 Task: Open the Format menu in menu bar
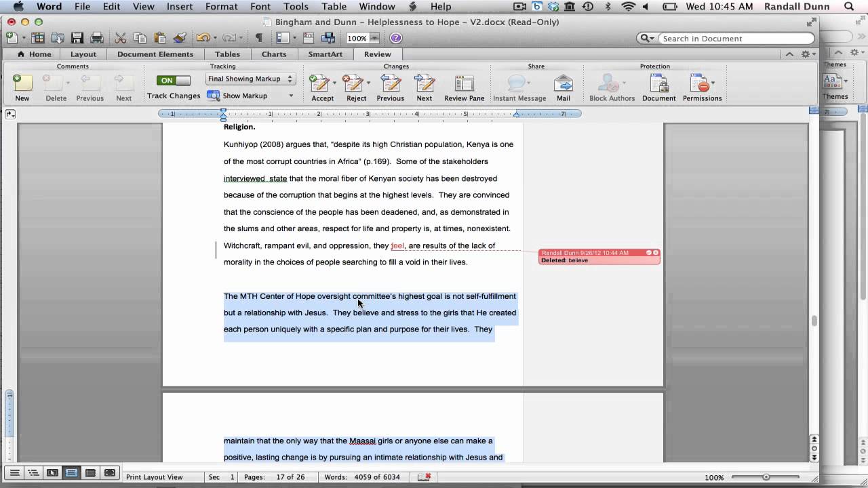tap(221, 7)
